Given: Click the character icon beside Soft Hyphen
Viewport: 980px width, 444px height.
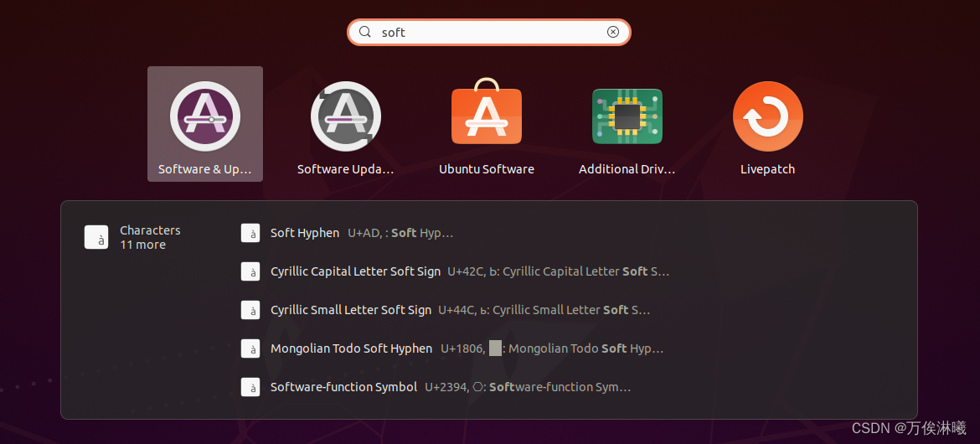Looking at the screenshot, I should coord(250,233).
